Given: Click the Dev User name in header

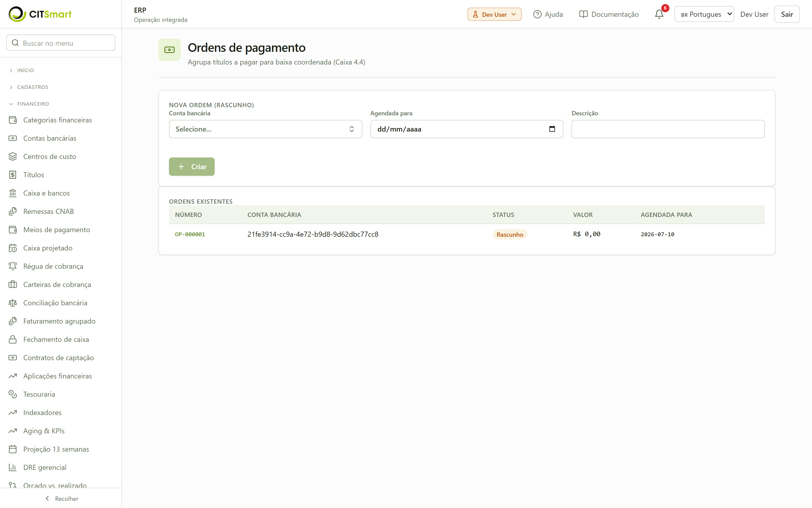Looking at the screenshot, I should pos(754,14).
